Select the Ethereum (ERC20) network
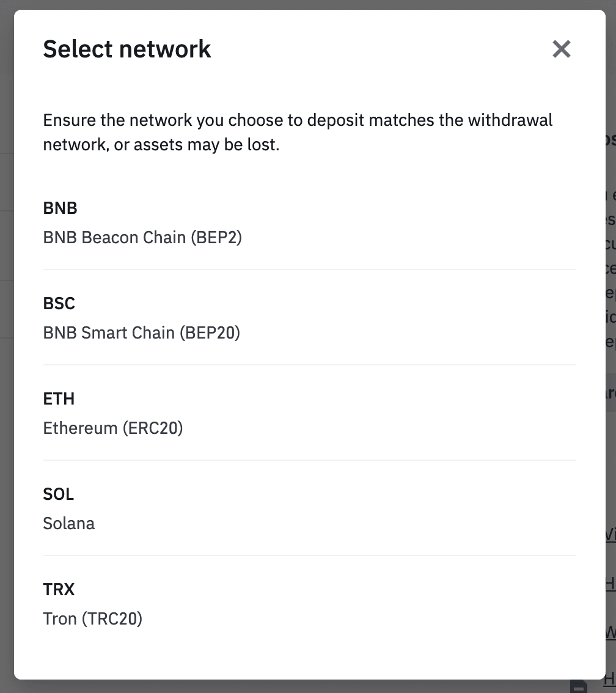The height and width of the screenshot is (693, 616). tap(113, 428)
